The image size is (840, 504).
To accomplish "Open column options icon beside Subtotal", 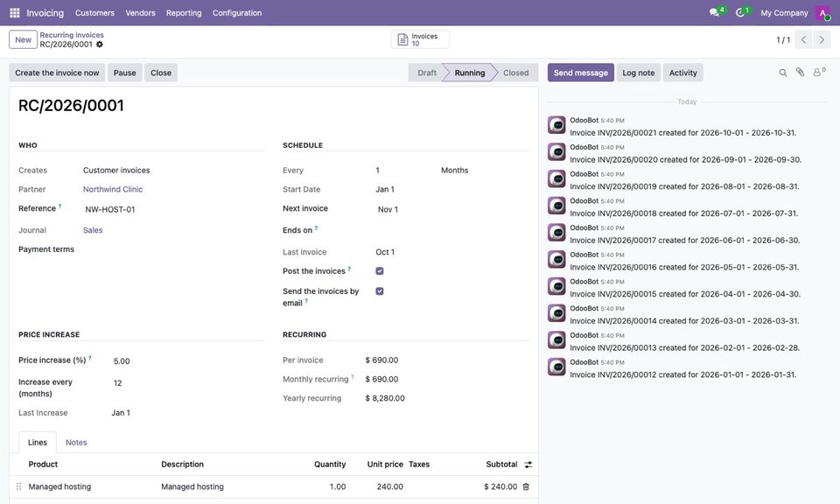I will (x=528, y=465).
